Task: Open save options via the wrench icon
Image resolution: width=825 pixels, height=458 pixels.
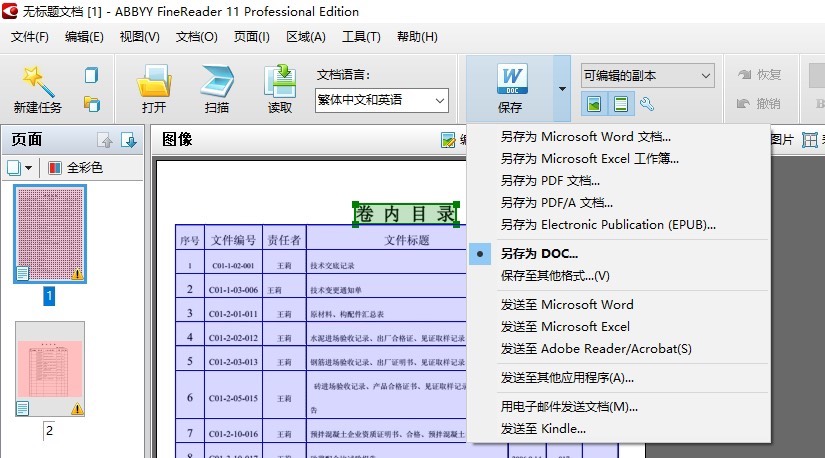Action: click(646, 103)
